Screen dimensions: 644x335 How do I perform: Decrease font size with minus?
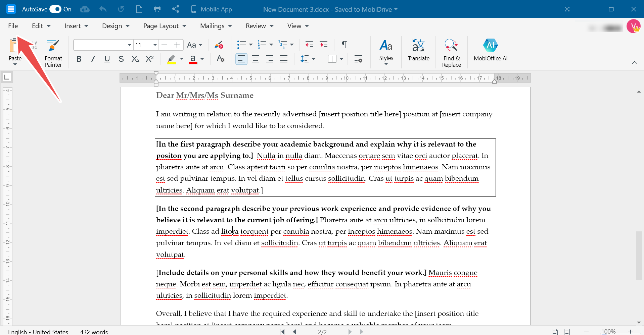click(164, 45)
